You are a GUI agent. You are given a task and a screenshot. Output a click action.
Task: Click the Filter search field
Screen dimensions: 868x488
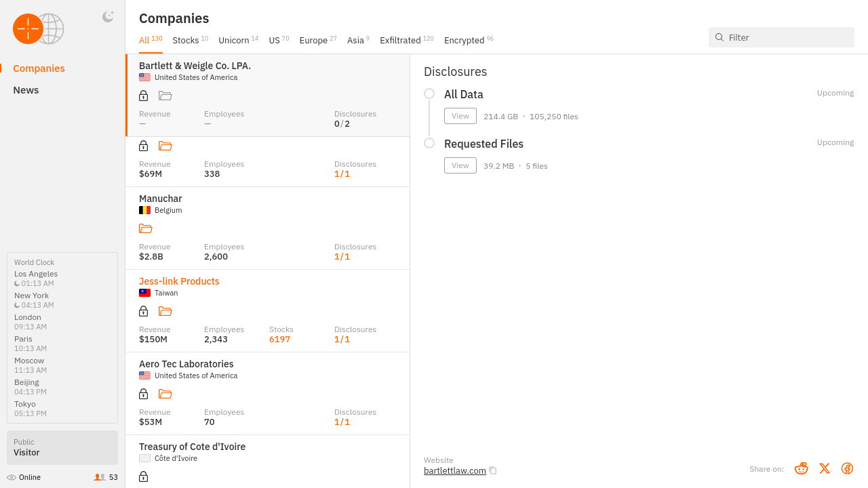pyautogui.click(x=787, y=37)
